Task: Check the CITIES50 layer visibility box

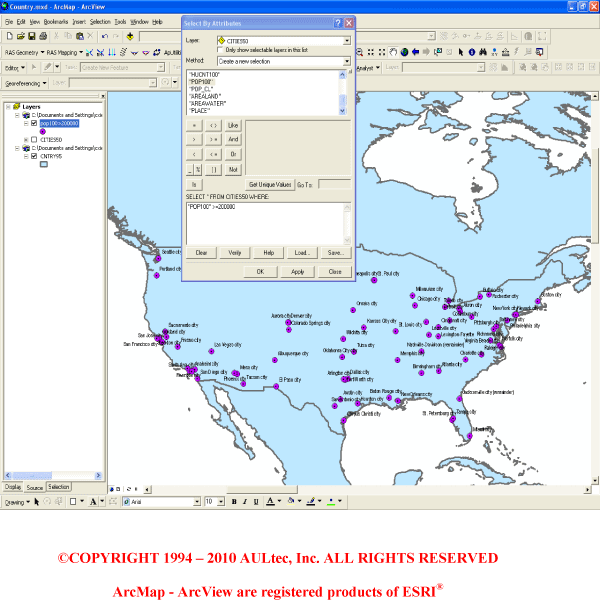Action: pos(34,139)
